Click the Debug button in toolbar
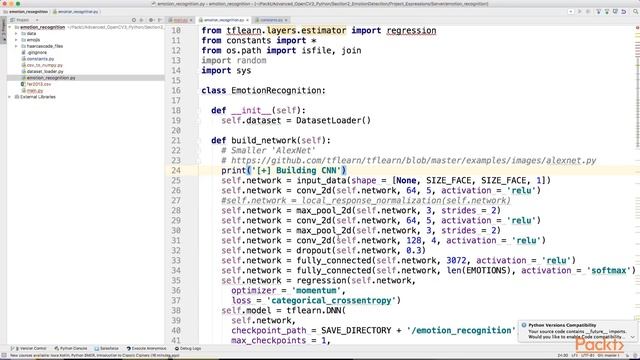The image size is (640, 360). (588, 12)
